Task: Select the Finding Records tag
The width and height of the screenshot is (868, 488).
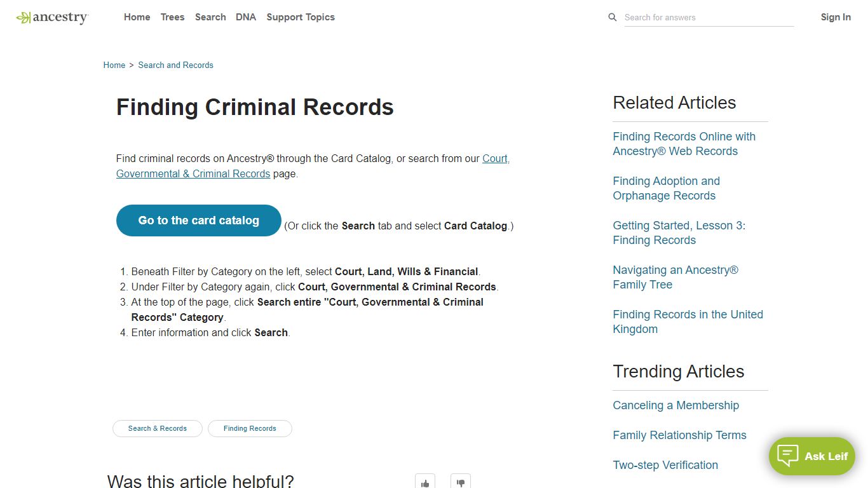Action: (x=250, y=428)
